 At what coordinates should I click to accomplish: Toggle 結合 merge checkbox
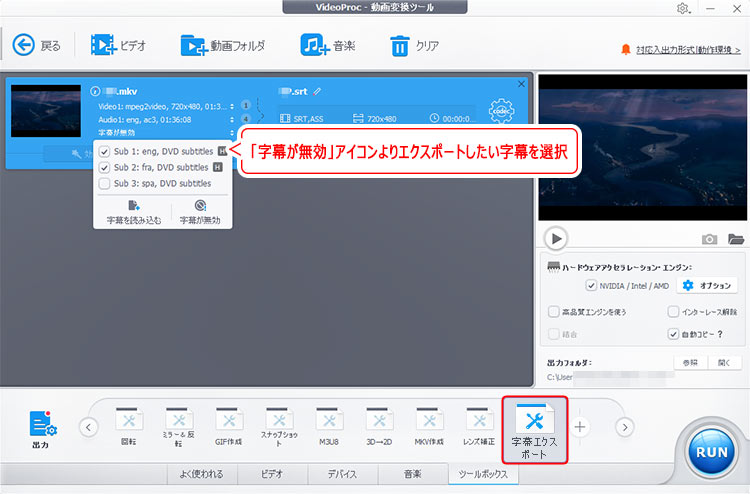553,334
